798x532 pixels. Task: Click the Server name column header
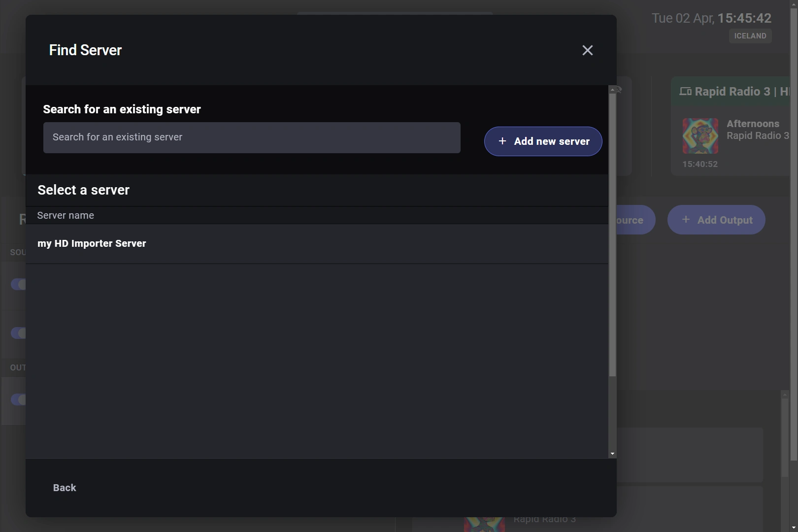(66, 215)
